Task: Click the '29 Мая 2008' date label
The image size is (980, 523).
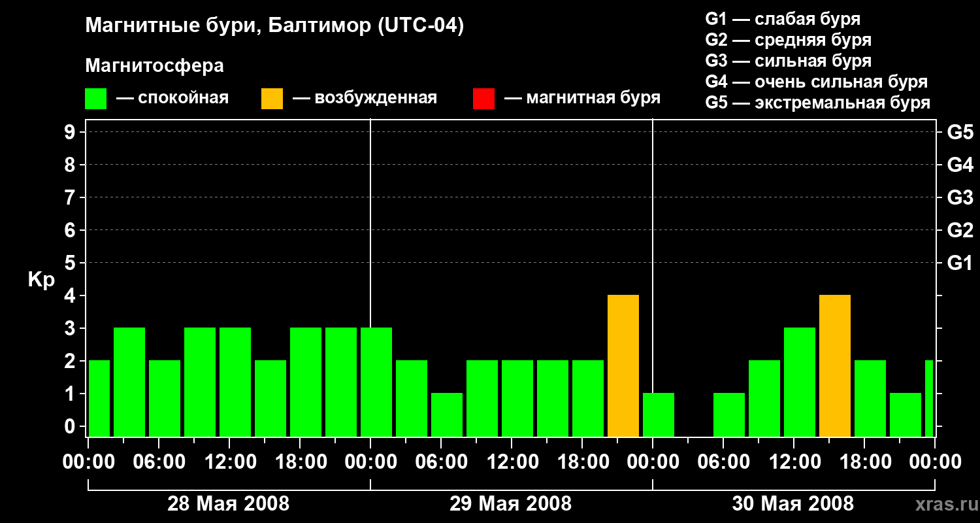Action: click(511, 504)
